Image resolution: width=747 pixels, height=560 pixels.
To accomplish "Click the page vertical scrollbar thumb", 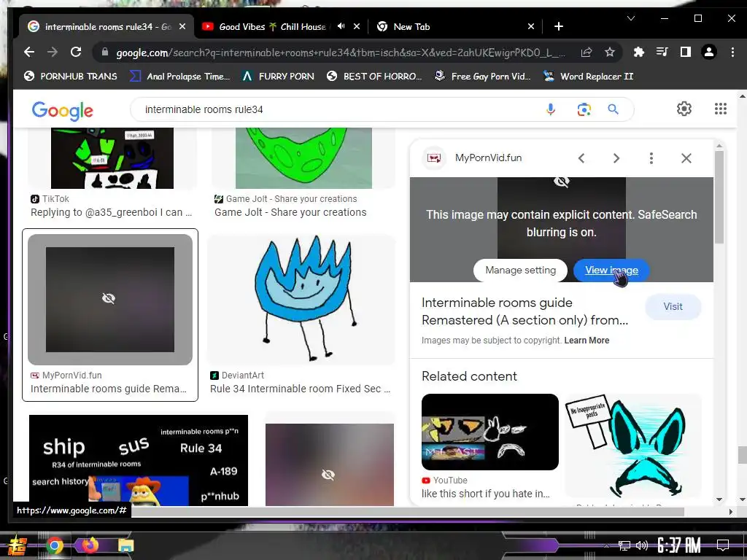I will pyautogui.click(x=742, y=455).
